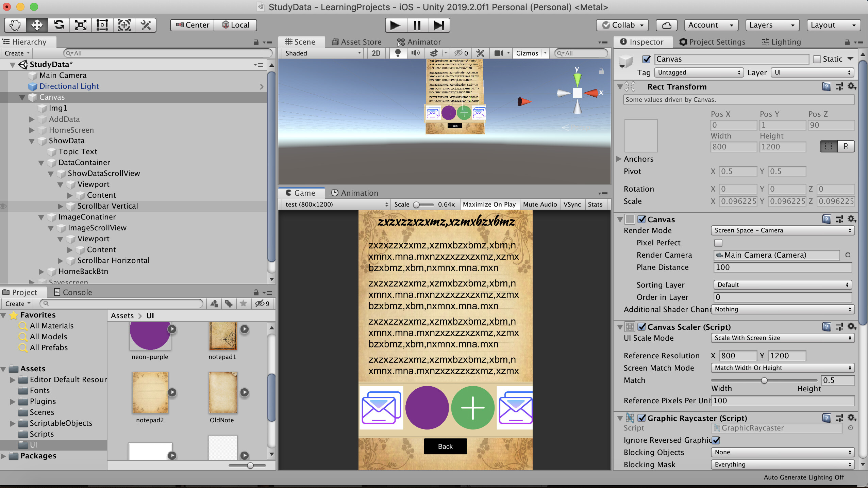
Task: Switch to the Console tab
Action: [73, 292]
